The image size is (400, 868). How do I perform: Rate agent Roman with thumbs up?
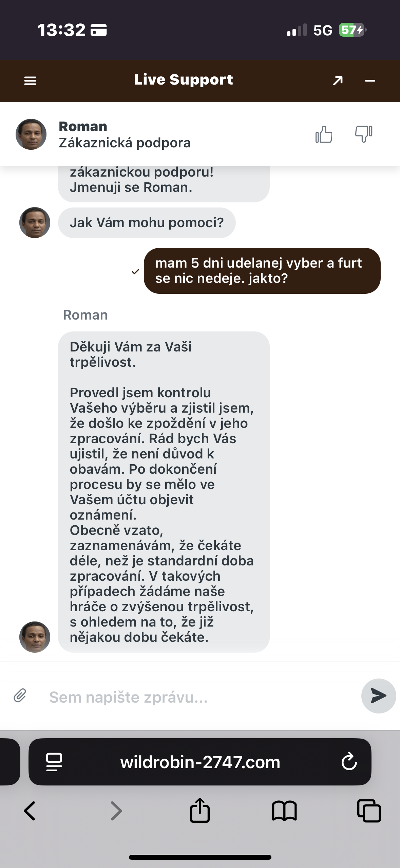click(324, 134)
